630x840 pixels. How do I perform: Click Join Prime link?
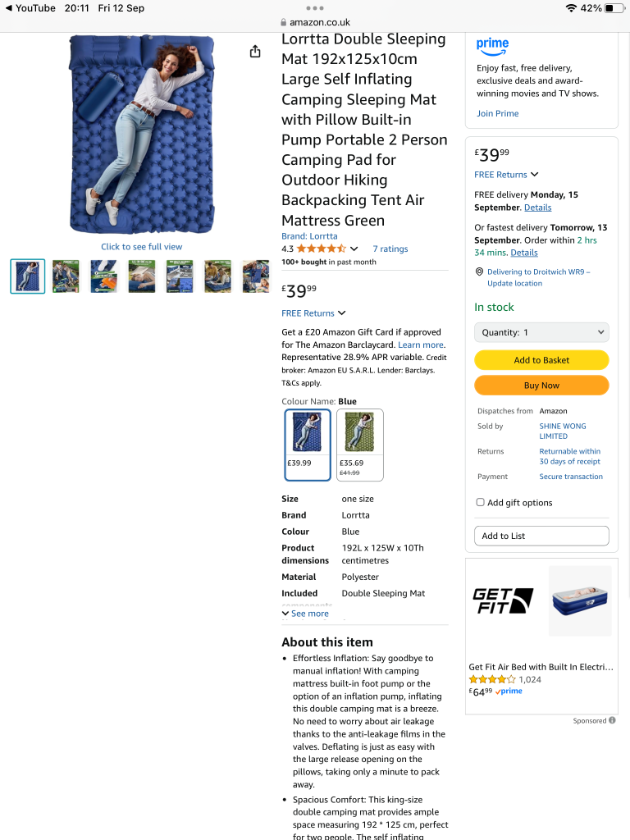coord(498,113)
